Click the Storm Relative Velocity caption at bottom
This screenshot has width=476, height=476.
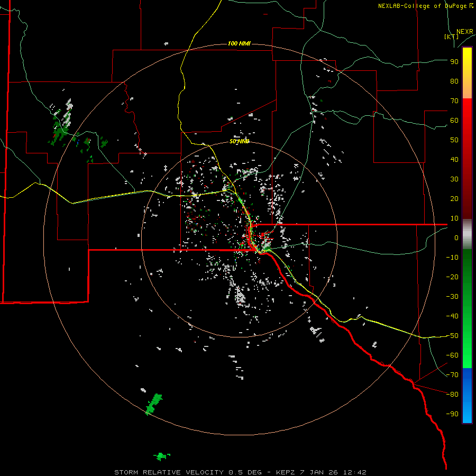tap(240, 472)
